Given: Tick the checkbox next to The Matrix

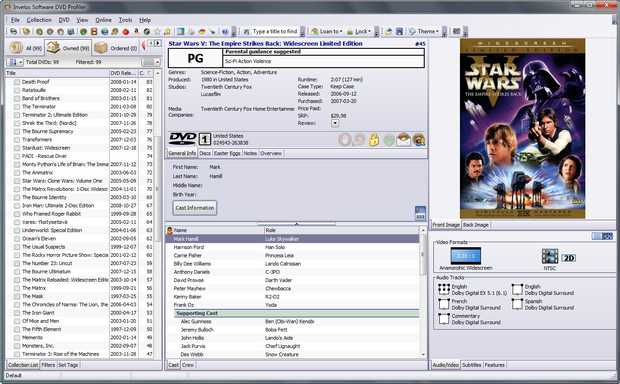Looking at the screenshot, I should [17, 288].
